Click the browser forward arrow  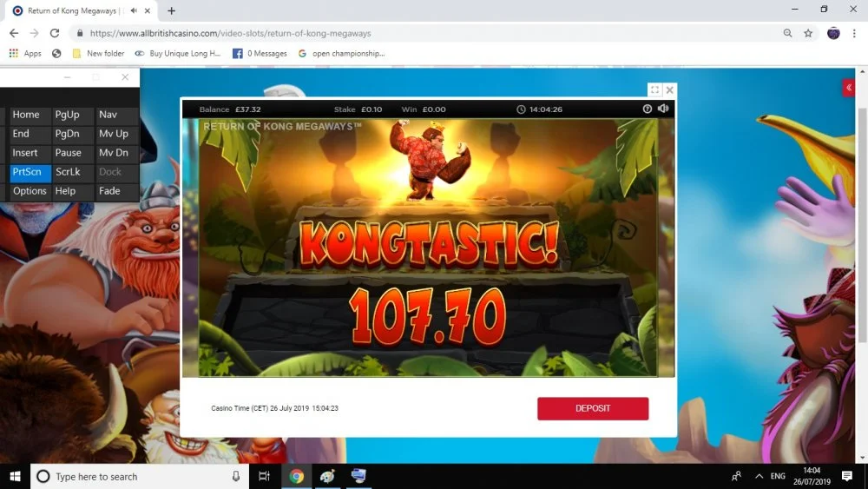click(x=35, y=33)
